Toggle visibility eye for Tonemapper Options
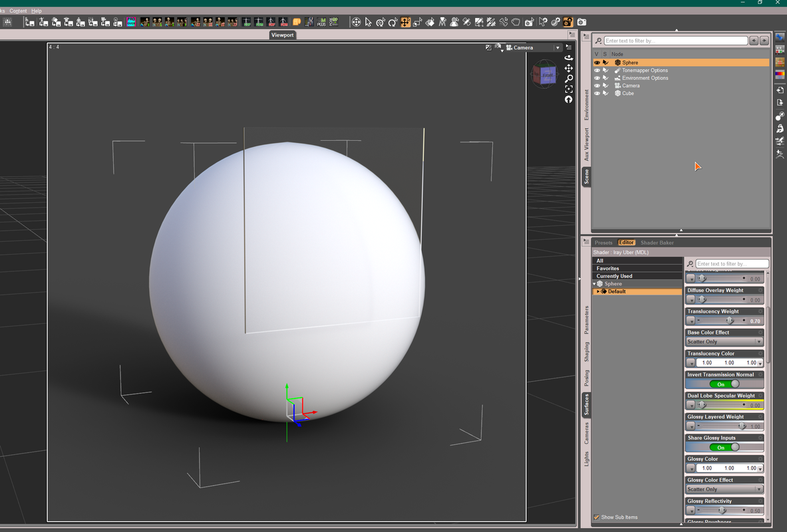 click(597, 70)
